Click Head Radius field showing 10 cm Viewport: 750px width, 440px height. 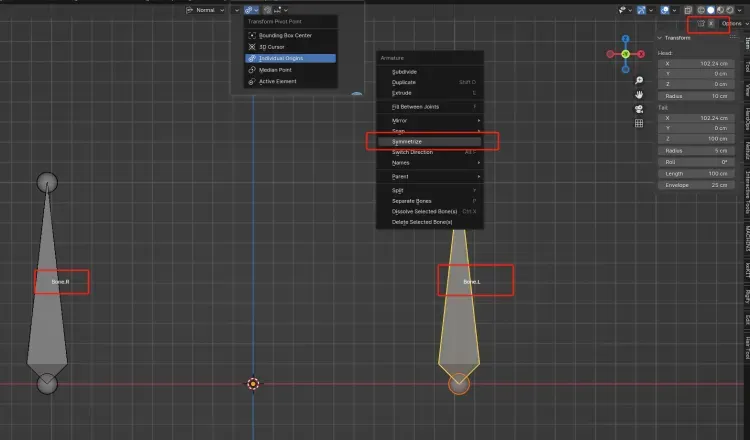pos(696,96)
